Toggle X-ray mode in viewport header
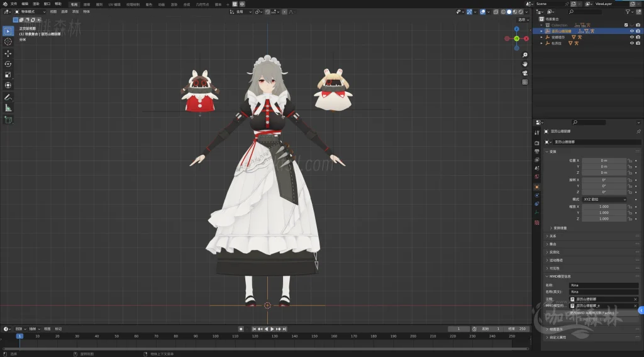Screen dimensions: 644x357 coord(496,12)
